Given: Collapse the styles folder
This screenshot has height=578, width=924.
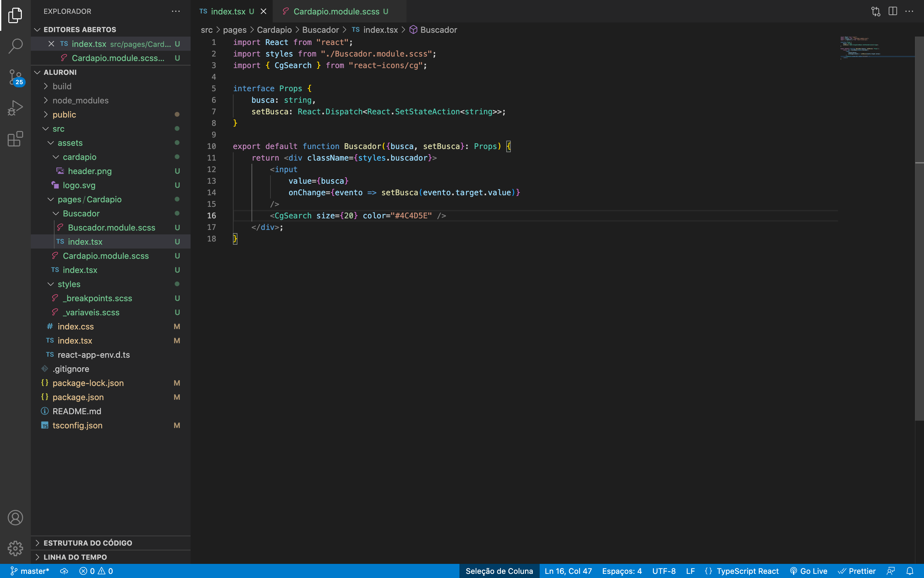Looking at the screenshot, I should click(111, 285).
